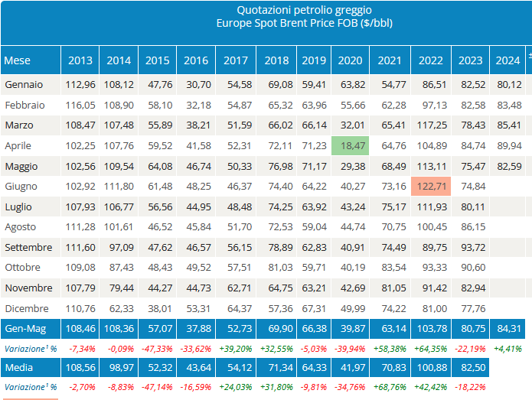Click the 2024 column header
Image resolution: width=532 pixels, height=400 pixels.
click(x=508, y=60)
